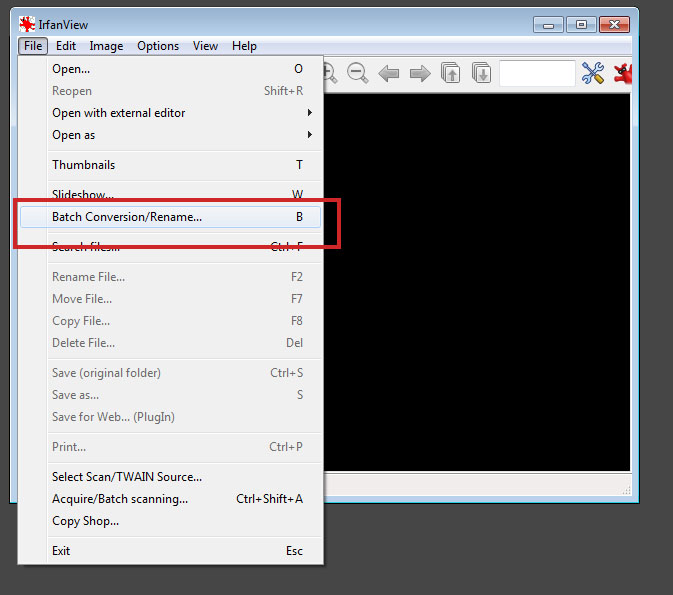This screenshot has height=595, width=673.
Task: Open the Options menu
Action: 158,46
